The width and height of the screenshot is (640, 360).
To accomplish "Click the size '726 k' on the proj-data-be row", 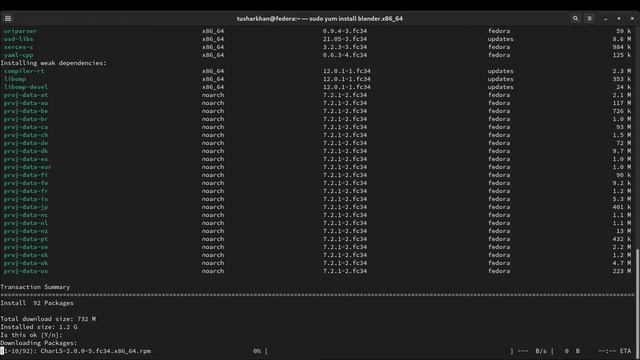I will pos(622,111).
